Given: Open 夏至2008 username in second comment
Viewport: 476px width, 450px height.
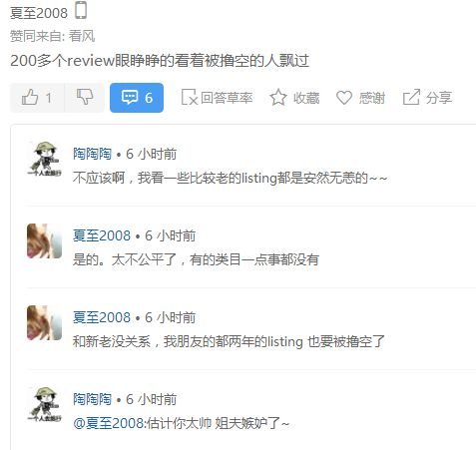Looking at the screenshot, I should point(102,235).
